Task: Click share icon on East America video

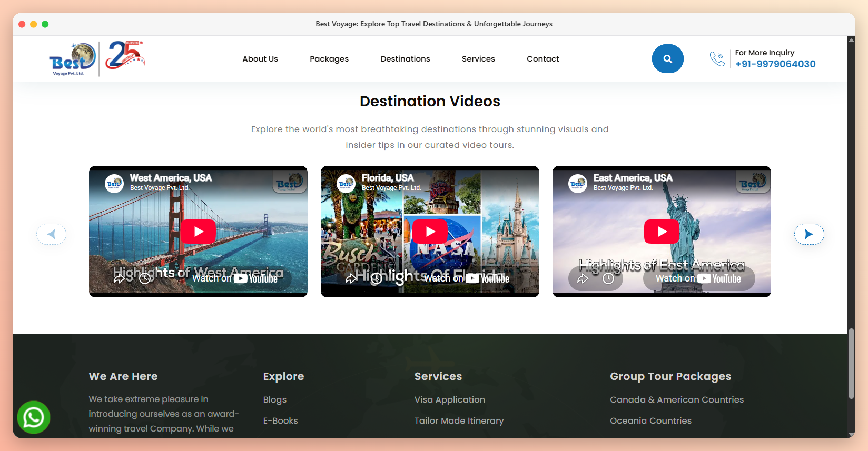Action: (x=583, y=278)
